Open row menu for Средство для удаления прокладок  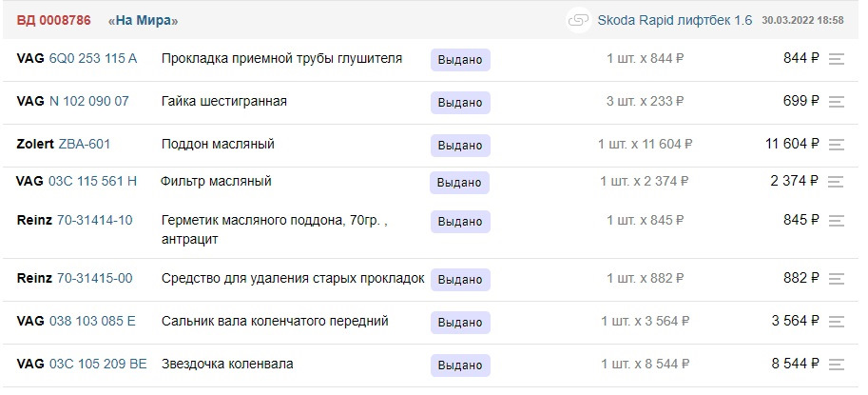(837, 279)
